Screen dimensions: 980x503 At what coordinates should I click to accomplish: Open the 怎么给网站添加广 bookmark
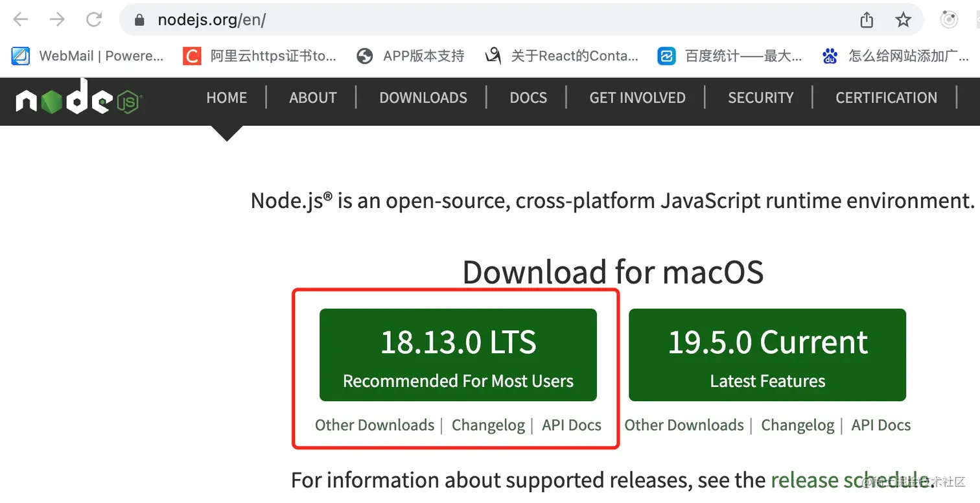coord(895,56)
